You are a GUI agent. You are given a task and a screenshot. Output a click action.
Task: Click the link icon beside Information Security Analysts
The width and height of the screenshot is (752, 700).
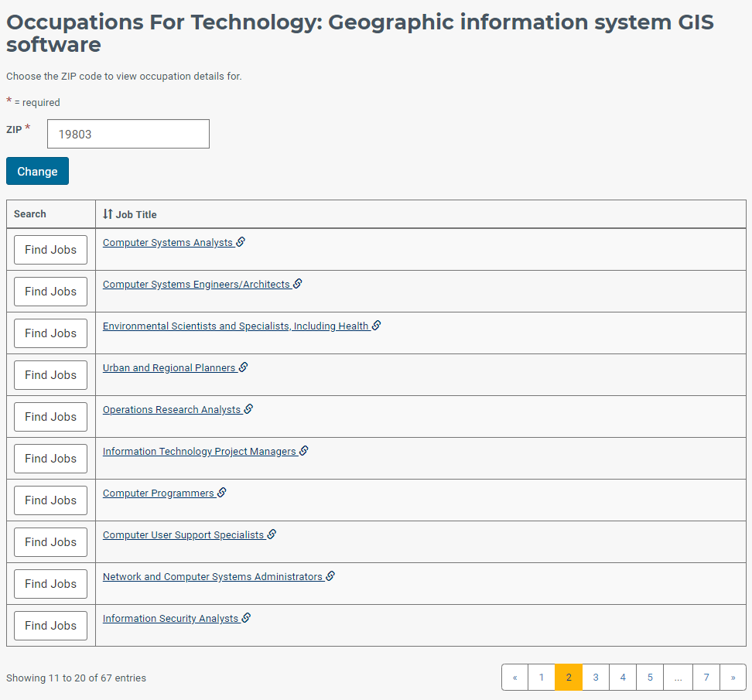coord(247,617)
